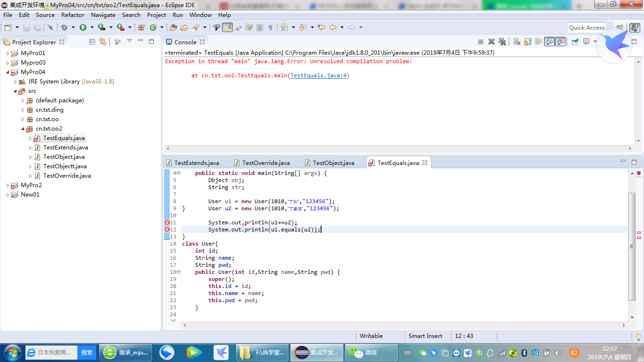The height and width of the screenshot is (362, 644).
Task: Click Remove All Terminated Launches icon
Action: [502, 41]
